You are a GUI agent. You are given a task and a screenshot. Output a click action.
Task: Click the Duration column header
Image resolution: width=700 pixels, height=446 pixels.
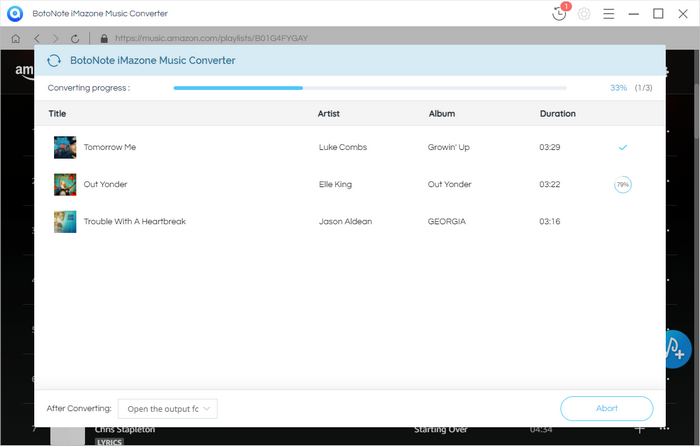pyautogui.click(x=558, y=113)
